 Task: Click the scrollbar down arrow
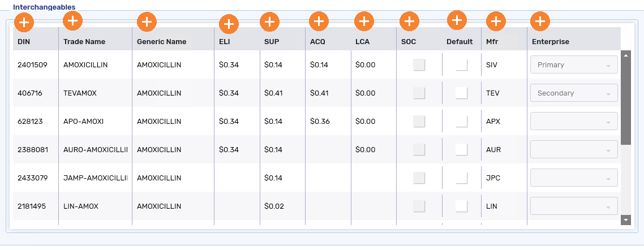(626, 220)
